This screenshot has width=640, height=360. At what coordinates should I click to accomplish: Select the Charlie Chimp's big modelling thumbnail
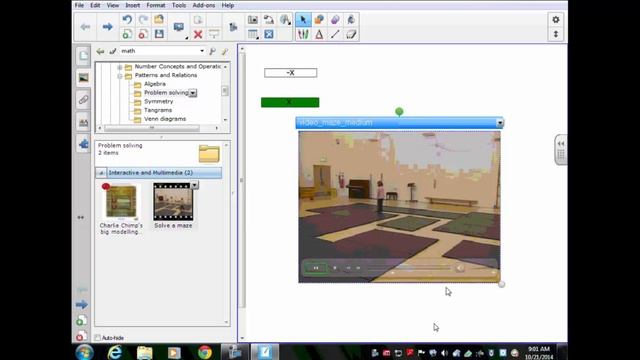121,202
